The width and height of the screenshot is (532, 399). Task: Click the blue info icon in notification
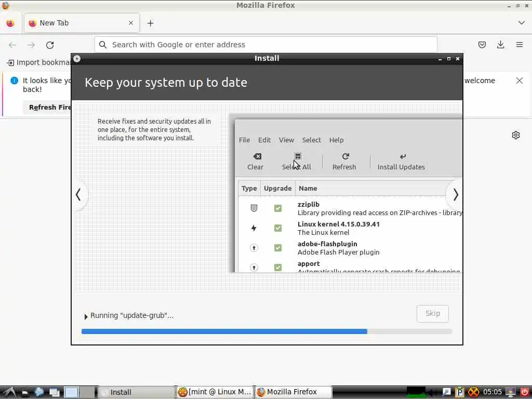(x=14, y=81)
